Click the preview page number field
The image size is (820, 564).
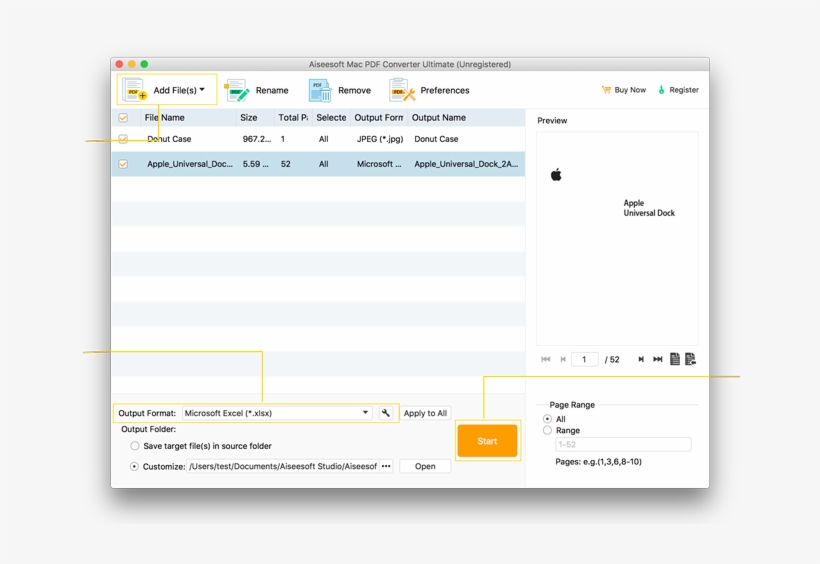coord(585,359)
